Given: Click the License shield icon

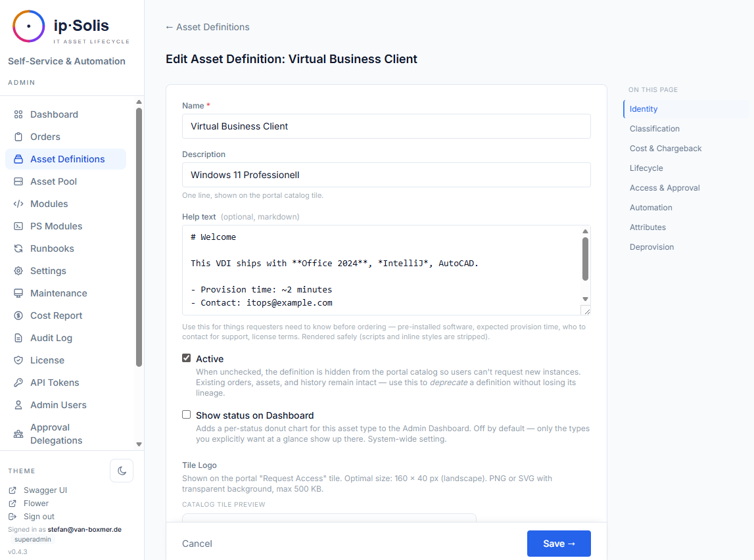Looking at the screenshot, I should click(x=18, y=360).
